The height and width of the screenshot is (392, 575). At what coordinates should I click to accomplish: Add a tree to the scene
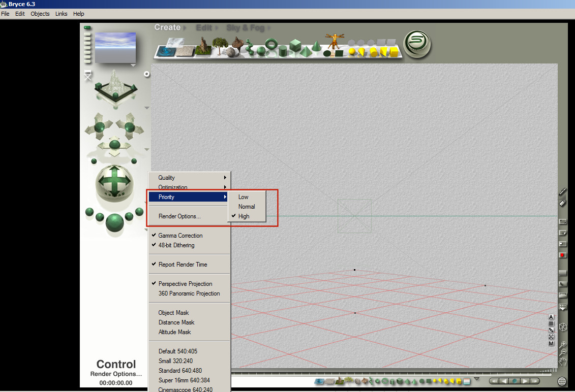[x=219, y=46]
